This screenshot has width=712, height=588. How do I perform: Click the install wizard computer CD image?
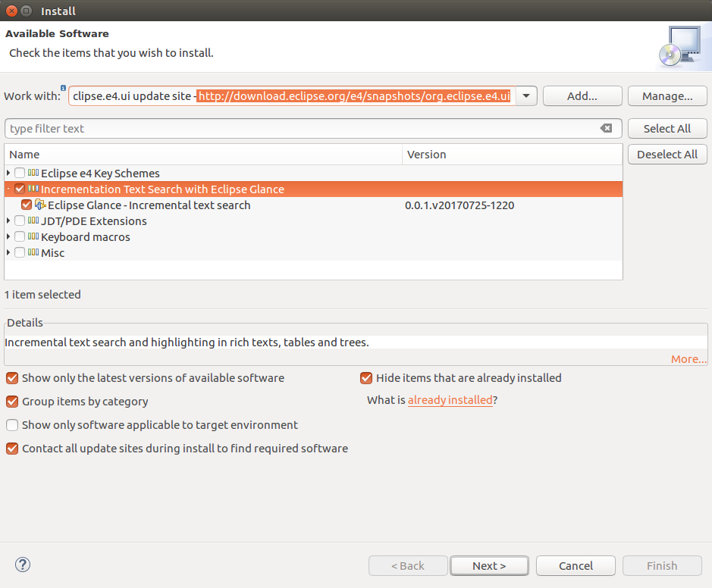point(679,47)
